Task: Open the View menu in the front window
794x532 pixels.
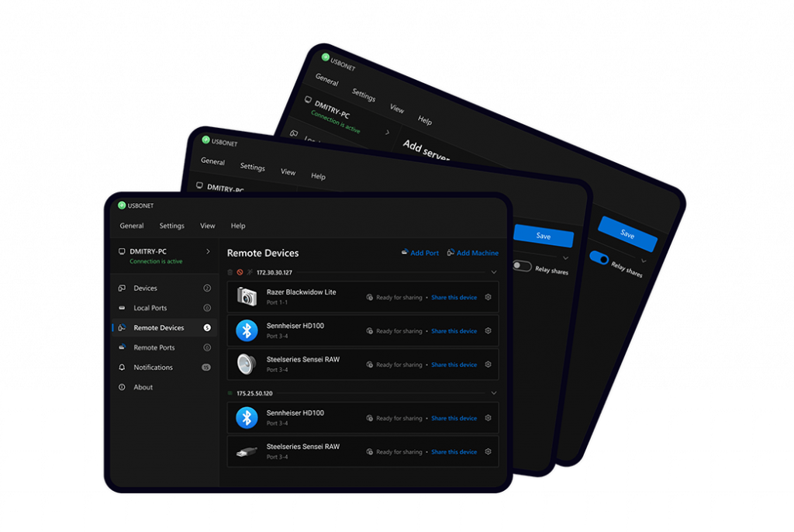Action: [208, 226]
